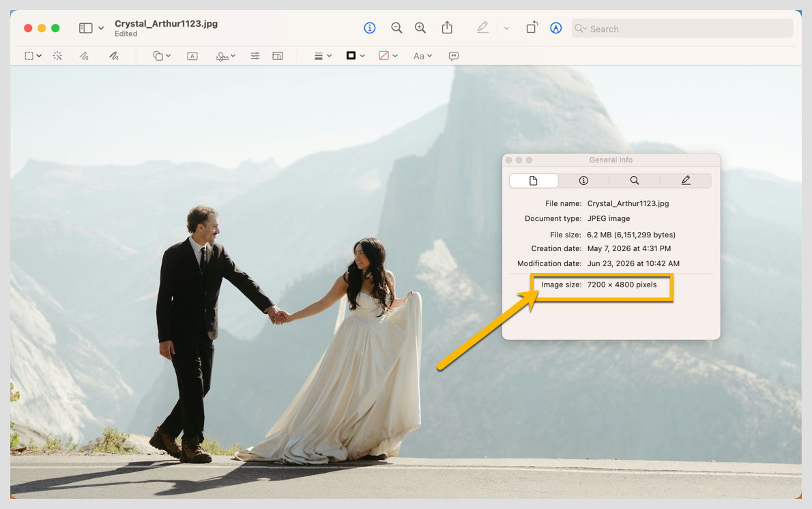The width and height of the screenshot is (812, 509).
Task: Open the More Info tab in inspector
Action: [583, 181]
